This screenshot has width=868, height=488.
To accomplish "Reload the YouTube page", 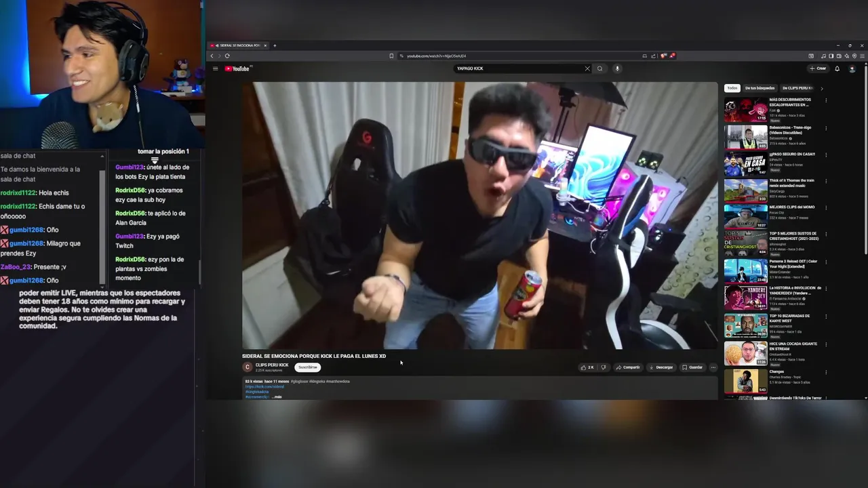I will (x=227, y=56).
